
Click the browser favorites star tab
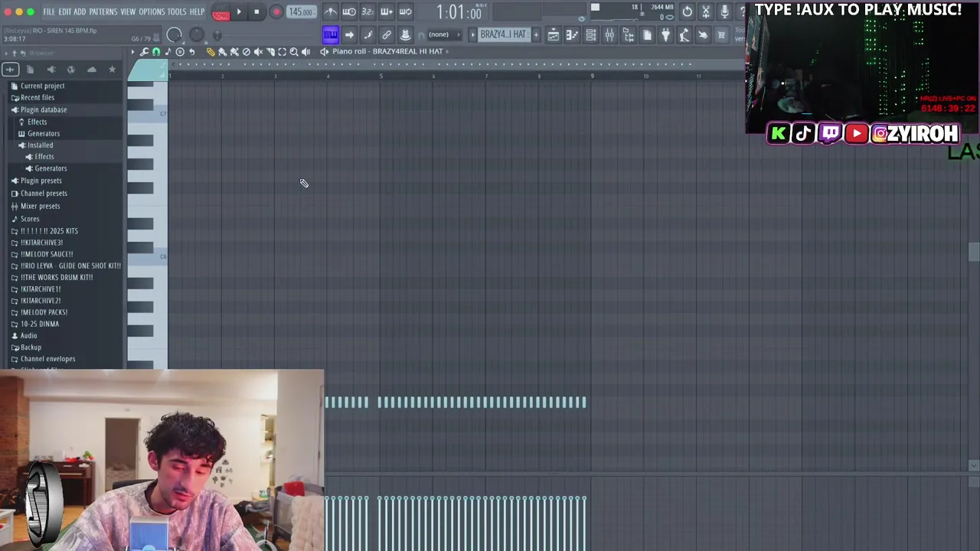pyautogui.click(x=112, y=70)
